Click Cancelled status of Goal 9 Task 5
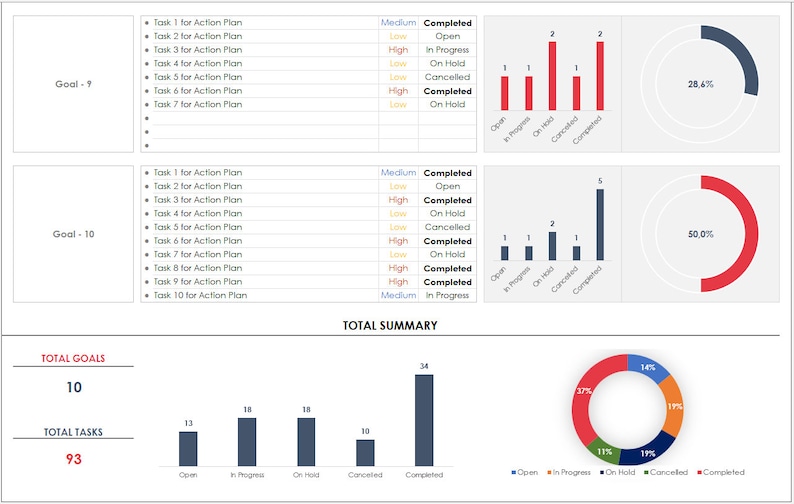 [x=448, y=77]
